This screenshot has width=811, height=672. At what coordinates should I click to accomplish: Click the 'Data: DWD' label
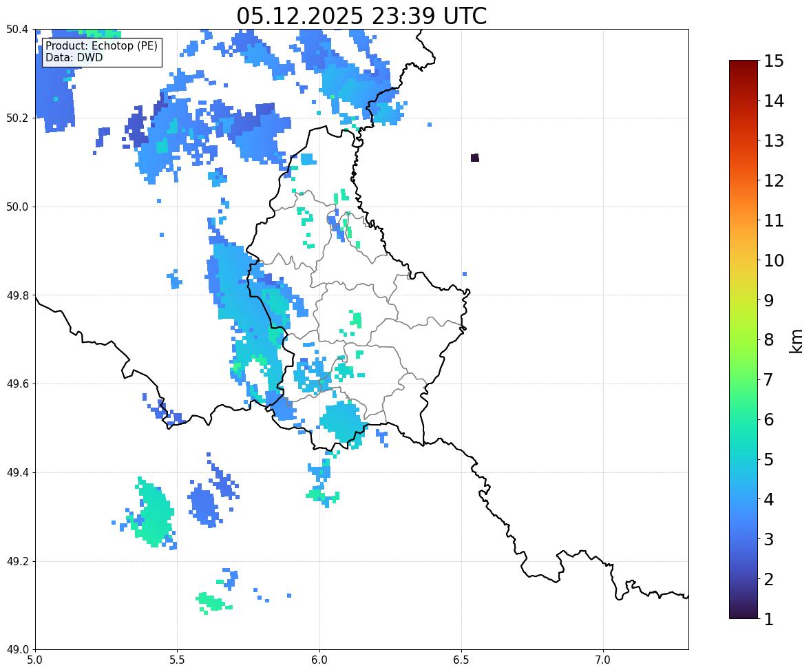(x=74, y=57)
